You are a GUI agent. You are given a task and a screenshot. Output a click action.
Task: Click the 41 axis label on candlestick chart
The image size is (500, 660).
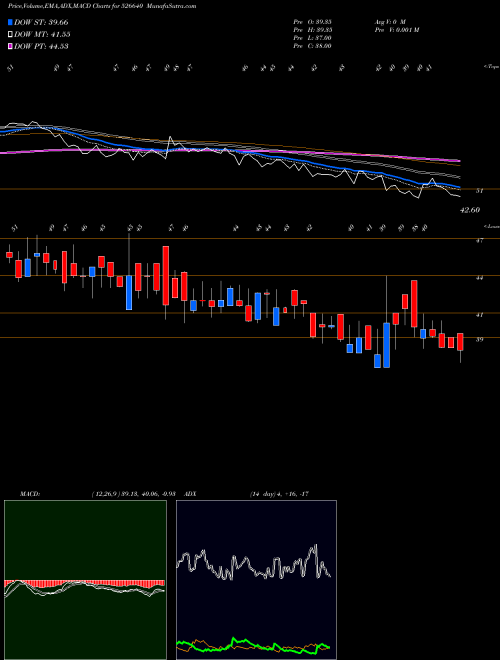click(479, 314)
